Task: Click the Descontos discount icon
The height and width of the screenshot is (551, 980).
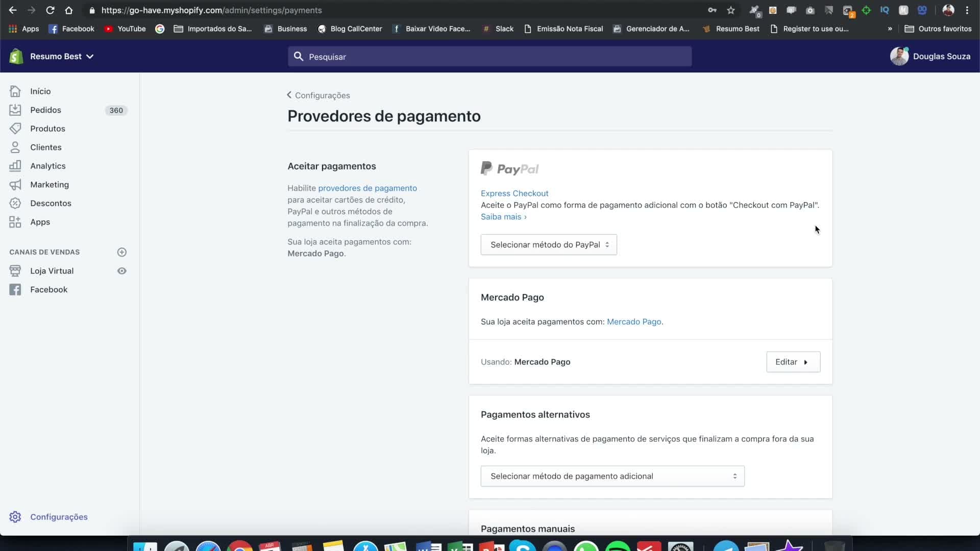Action: (15, 203)
